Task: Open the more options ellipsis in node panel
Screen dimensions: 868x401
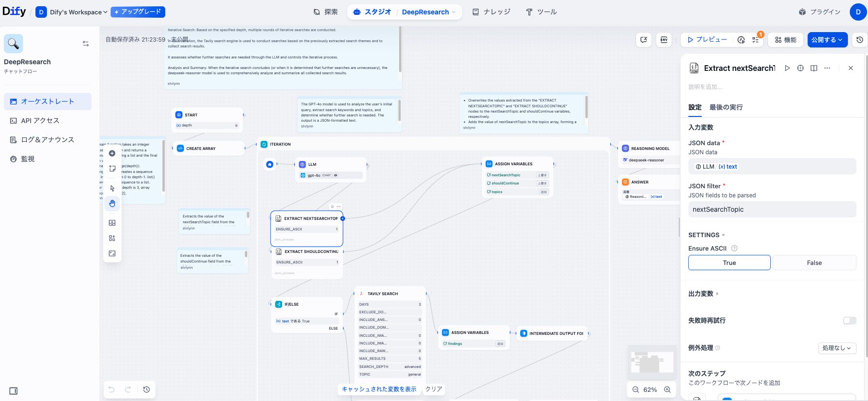Action: [827, 68]
